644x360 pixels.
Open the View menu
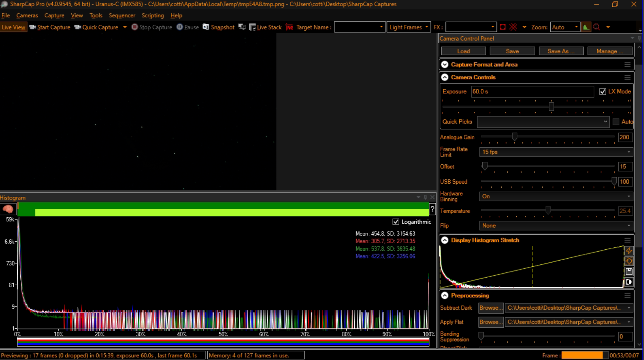pyautogui.click(x=77, y=15)
